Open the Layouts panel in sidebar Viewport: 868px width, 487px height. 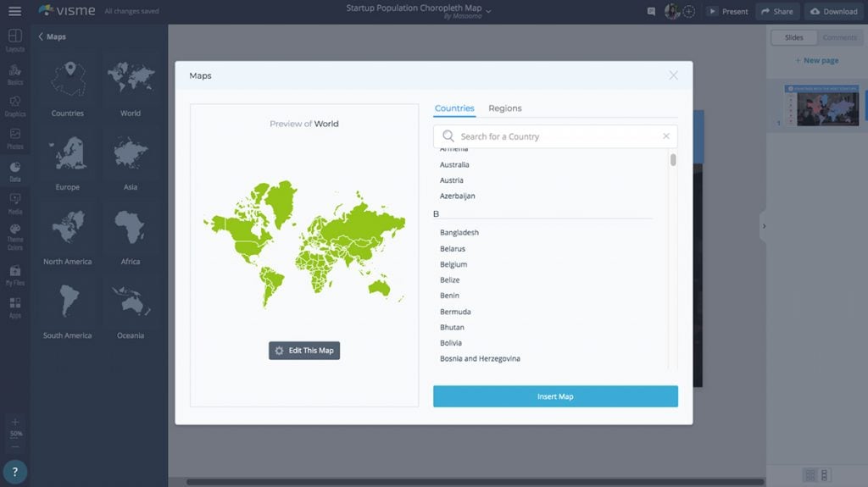[15, 39]
